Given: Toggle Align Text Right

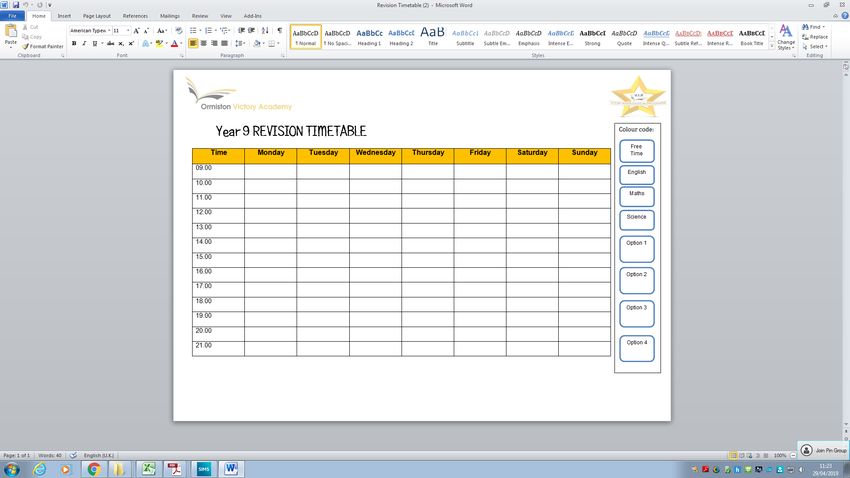Looking at the screenshot, I should click(214, 43).
